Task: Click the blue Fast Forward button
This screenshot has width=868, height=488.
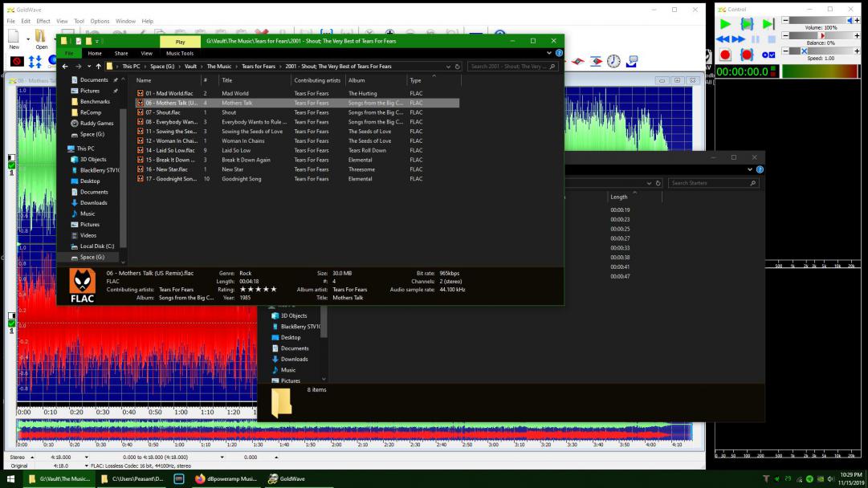Action: [740, 39]
